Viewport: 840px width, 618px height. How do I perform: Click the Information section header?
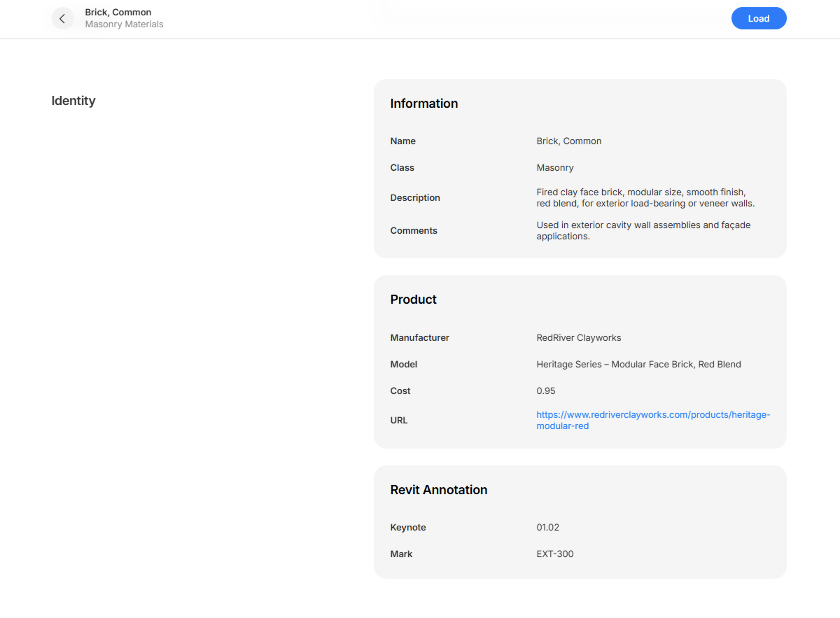click(424, 103)
